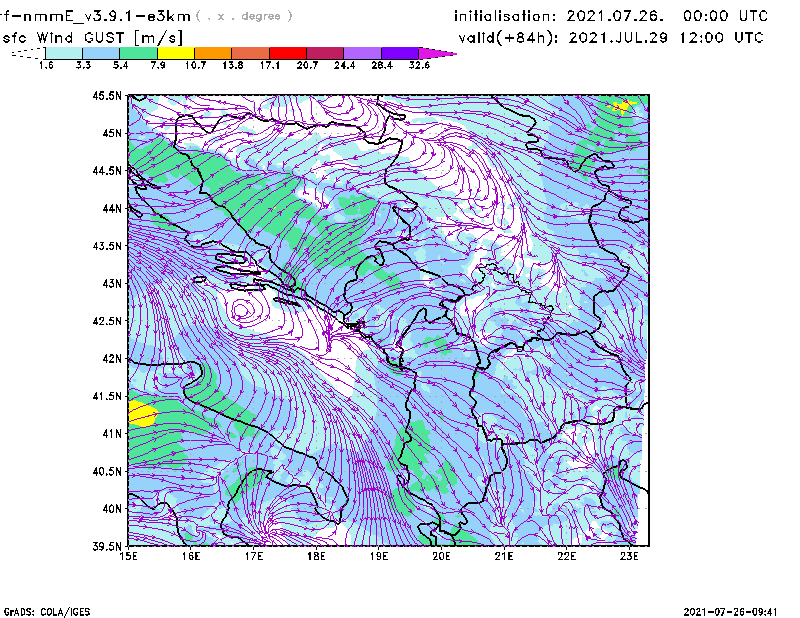Click the 41.5N latitude axis label
Image resolution: width=800 pixels, height=618 pixels.
click(107, 396)
